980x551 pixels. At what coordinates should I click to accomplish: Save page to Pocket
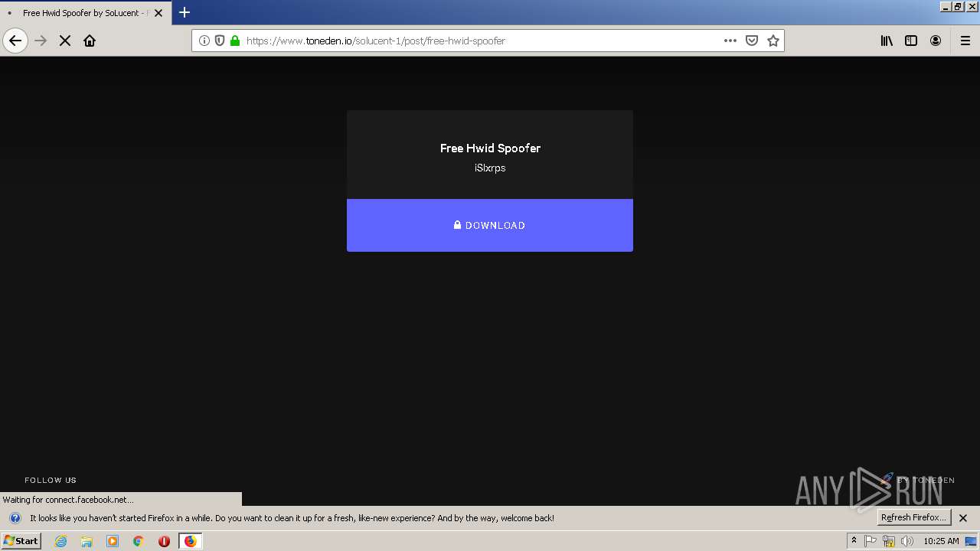(752, 41)
